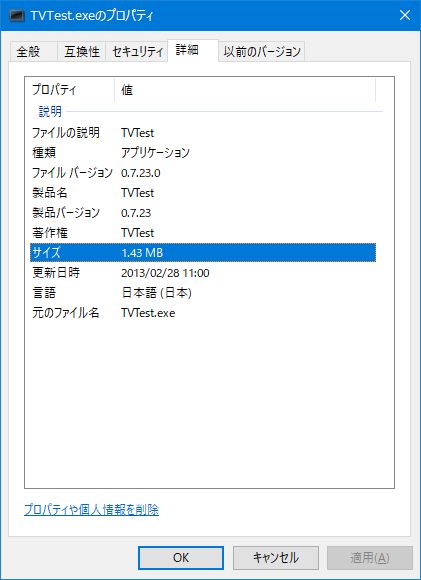
Task: Click the キャンセル button
Action: click(x=276, y=558)
